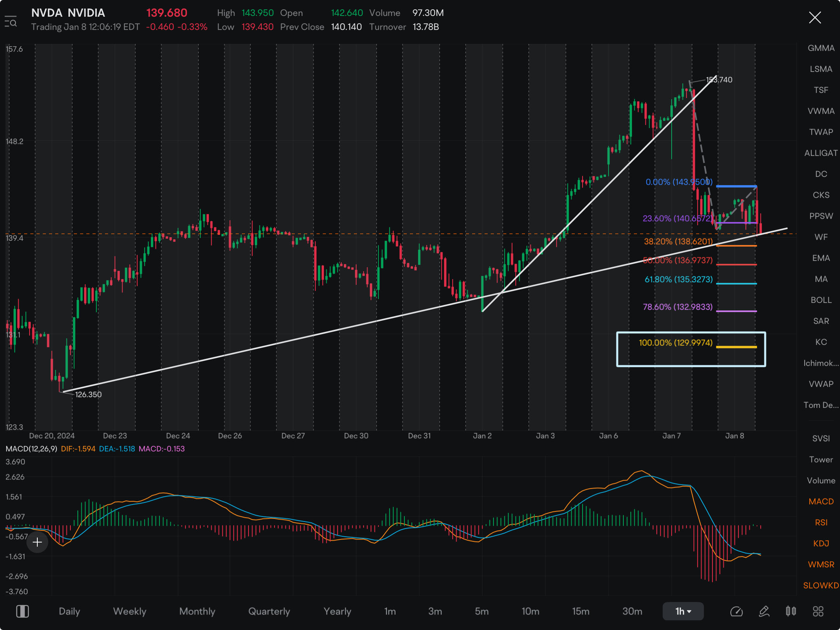Enable the ALLIGAT indicator

coord(821,153)
